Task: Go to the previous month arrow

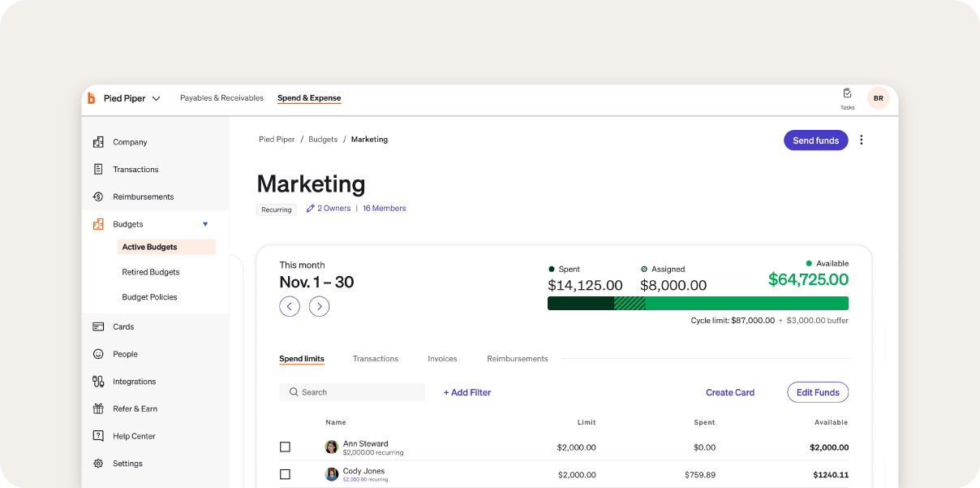Action: coord(290,306)
